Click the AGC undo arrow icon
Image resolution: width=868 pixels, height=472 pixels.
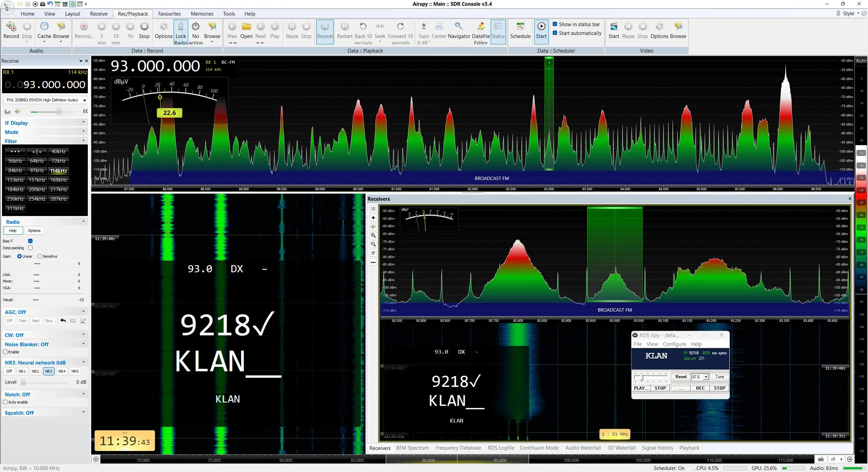[x=63, y=321]
